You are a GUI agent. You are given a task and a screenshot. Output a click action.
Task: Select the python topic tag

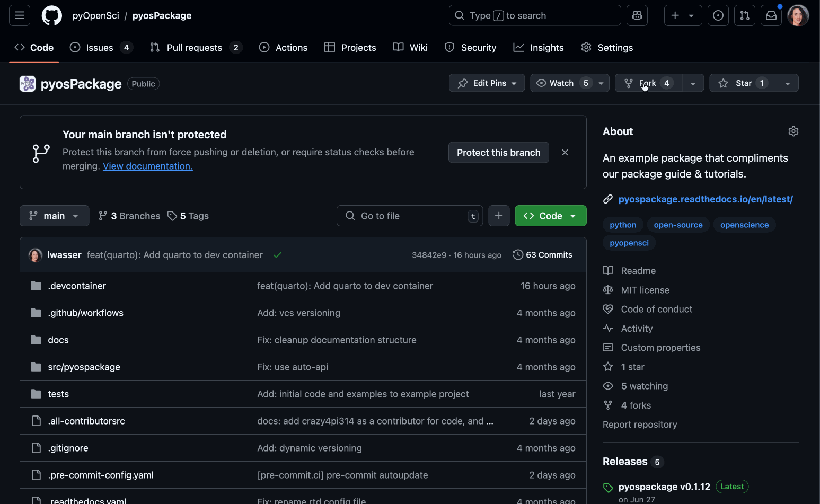[x=623, y=225]
